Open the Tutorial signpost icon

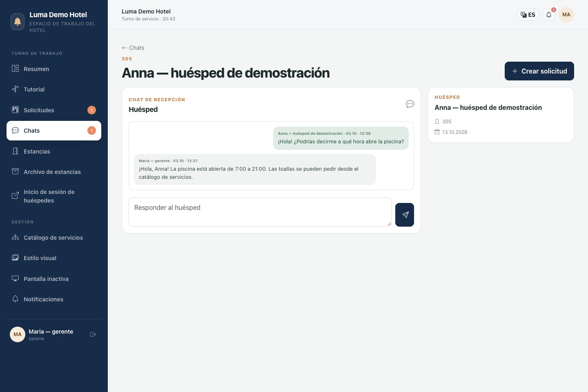coord(15,89)
